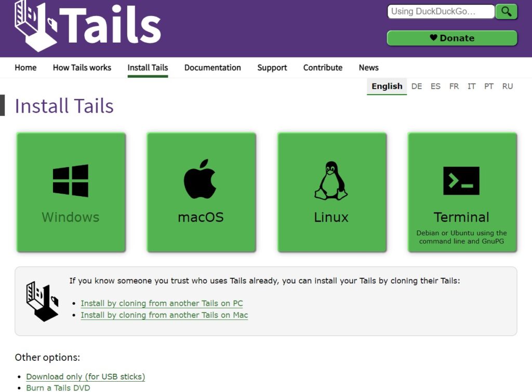Choose the macOS Apple logo tile

click(201, 179)
